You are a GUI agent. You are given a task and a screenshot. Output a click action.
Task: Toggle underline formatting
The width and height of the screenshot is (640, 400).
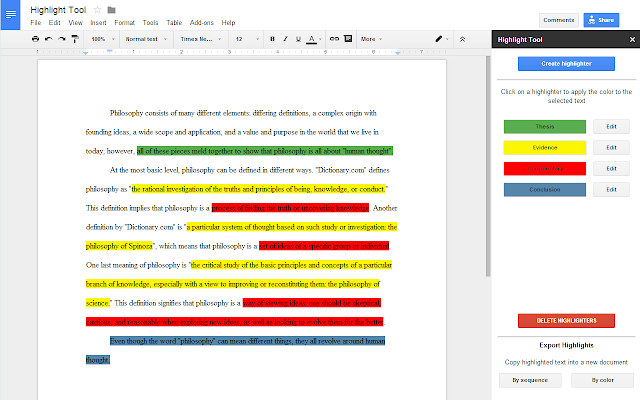tap(298, 39)
